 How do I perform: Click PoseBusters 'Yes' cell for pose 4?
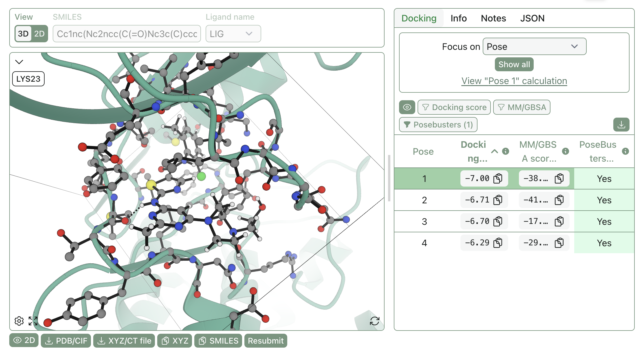pyautogui.click(x=604, y=243)
